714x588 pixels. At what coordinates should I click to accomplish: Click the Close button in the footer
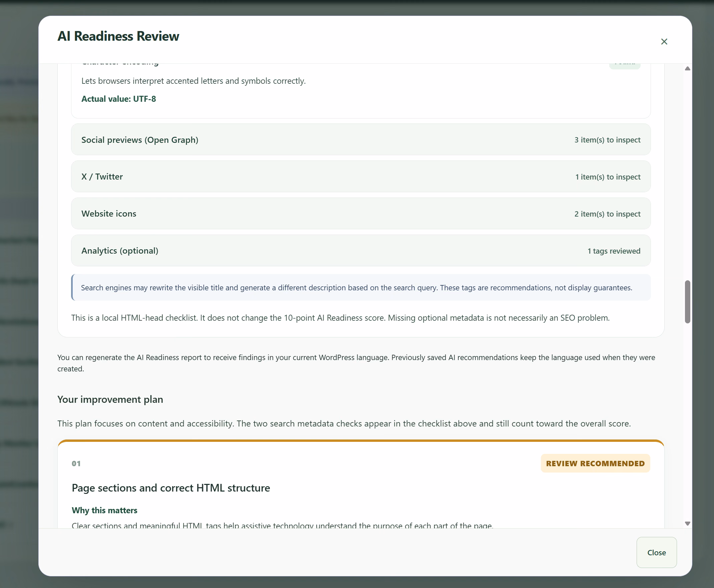657,552
